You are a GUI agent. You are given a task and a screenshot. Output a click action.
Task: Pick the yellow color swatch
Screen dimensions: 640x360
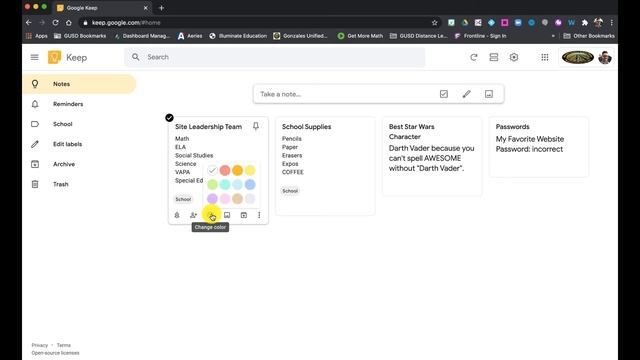pos(250,170)
